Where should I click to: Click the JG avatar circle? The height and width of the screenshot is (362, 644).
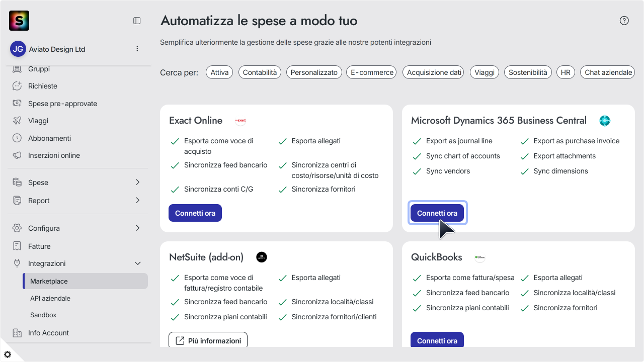18,49
